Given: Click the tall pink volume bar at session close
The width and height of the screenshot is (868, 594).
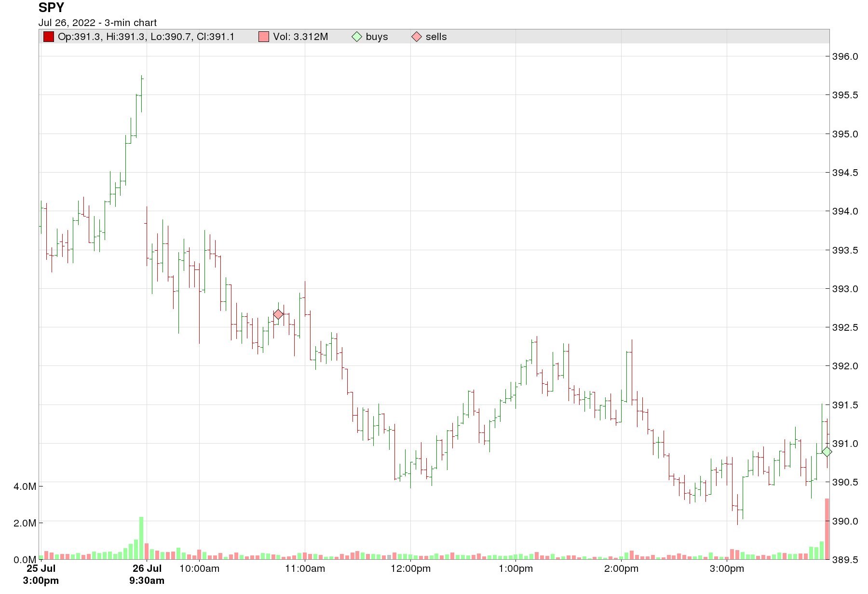Looking at the screenshot, I should tap(827, 529).
